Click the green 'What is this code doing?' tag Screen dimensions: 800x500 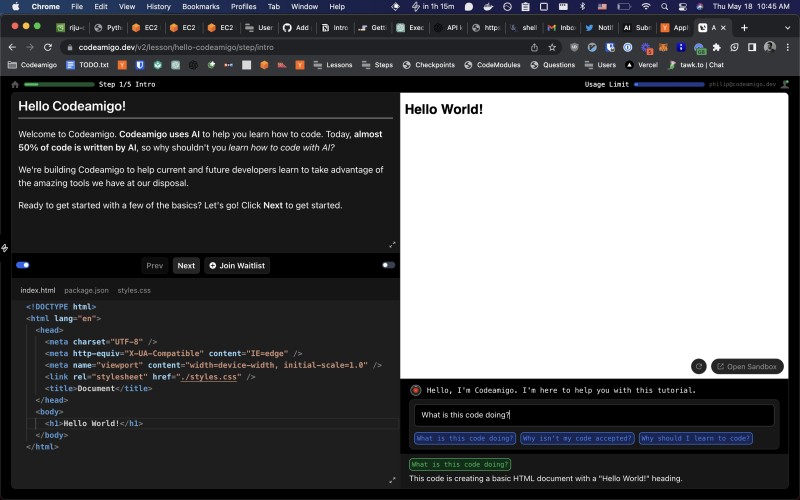[x=460, y=464]
